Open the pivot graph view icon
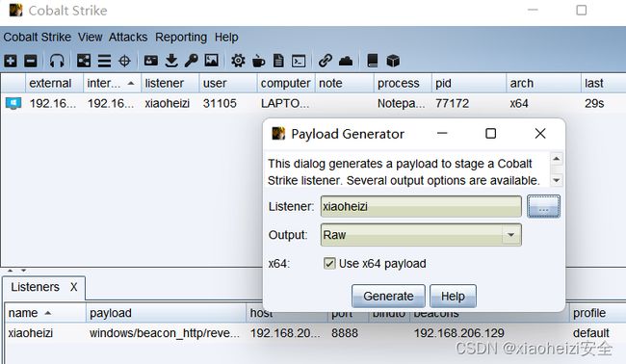Viewport: 626px width, 364px height. click(x=84, y=61)
